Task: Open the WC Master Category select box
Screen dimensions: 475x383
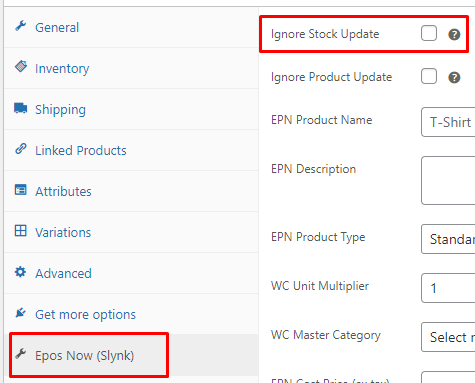Action: pos(448,337)
